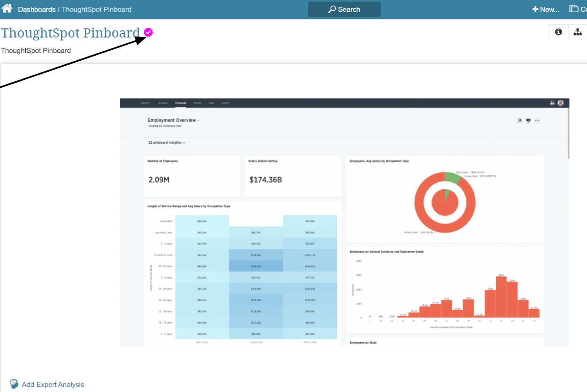Click the pinboard's three-dots more options icon
This screenshot has height=392, width=587.
pyautogui.click(x=537, y=121)
